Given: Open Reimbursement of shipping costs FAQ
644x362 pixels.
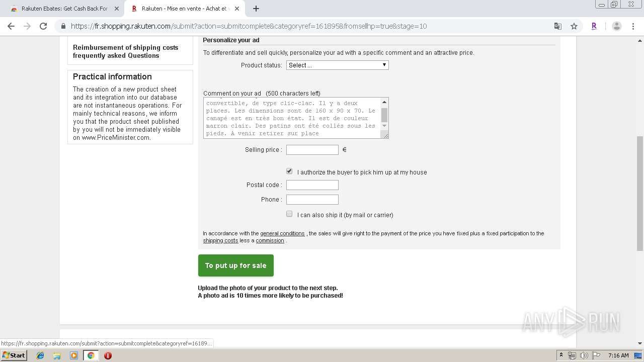Looking at the screenshot, I should tap(126, 51).
